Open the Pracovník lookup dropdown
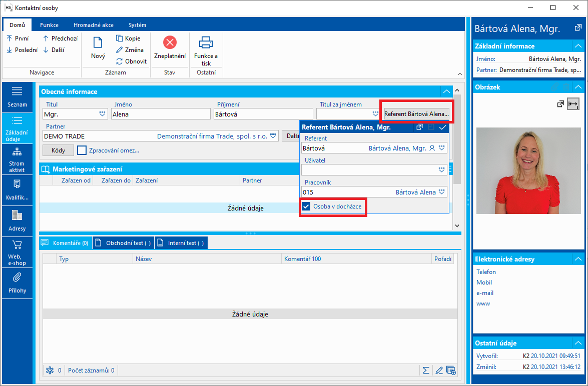 (x=442, y=192)
